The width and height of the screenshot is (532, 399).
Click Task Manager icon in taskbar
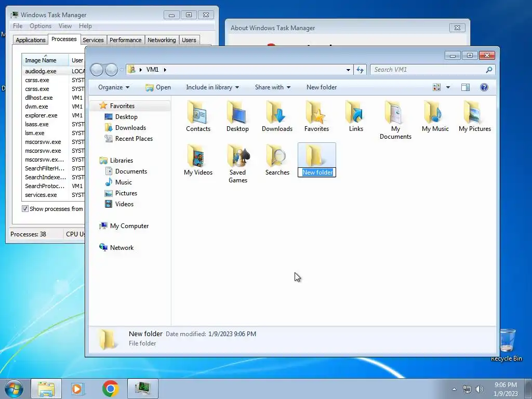pos(142,389)
